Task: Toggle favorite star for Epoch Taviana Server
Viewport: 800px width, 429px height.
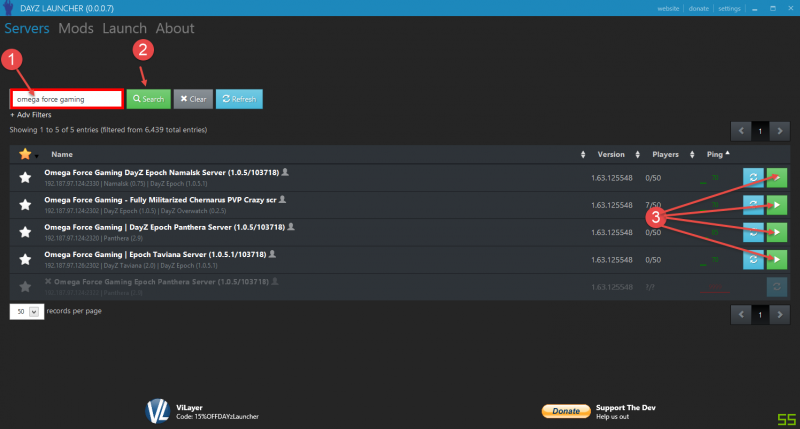Action: (x=25, y=259)
